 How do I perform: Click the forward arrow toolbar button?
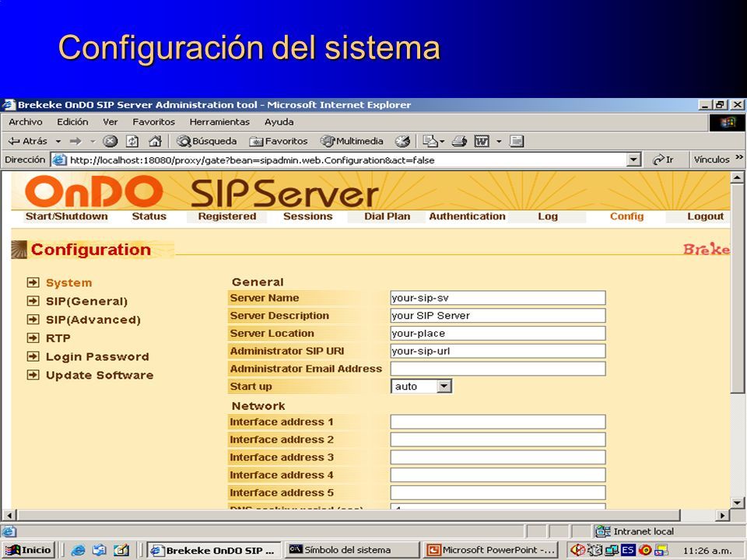[75, 141]
